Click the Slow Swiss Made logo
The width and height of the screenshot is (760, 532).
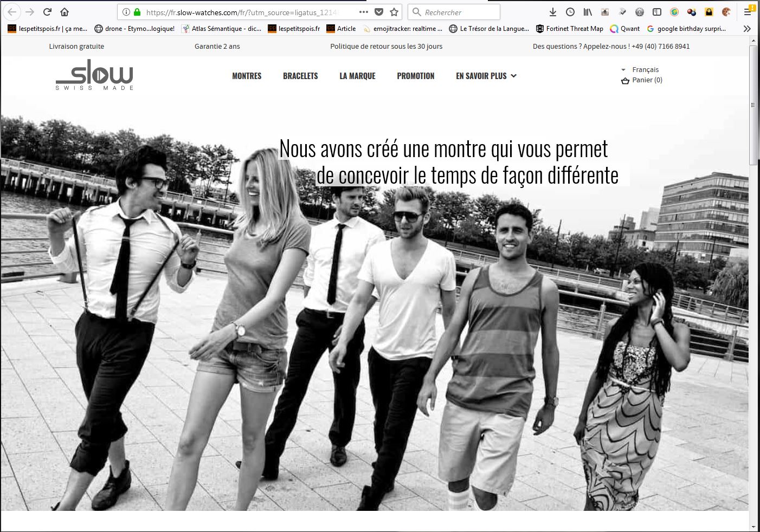tap(94, 75)
